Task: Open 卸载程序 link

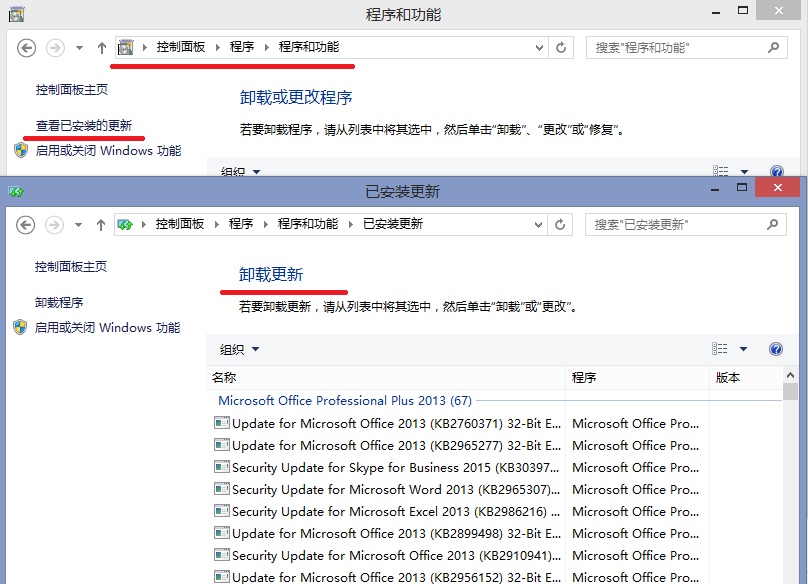Action: (x=59, y=302)
